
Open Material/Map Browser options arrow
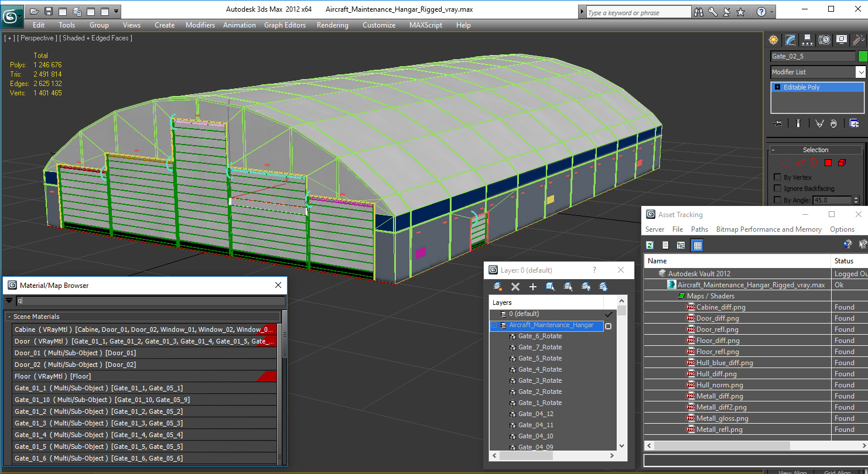pos(9,301)
